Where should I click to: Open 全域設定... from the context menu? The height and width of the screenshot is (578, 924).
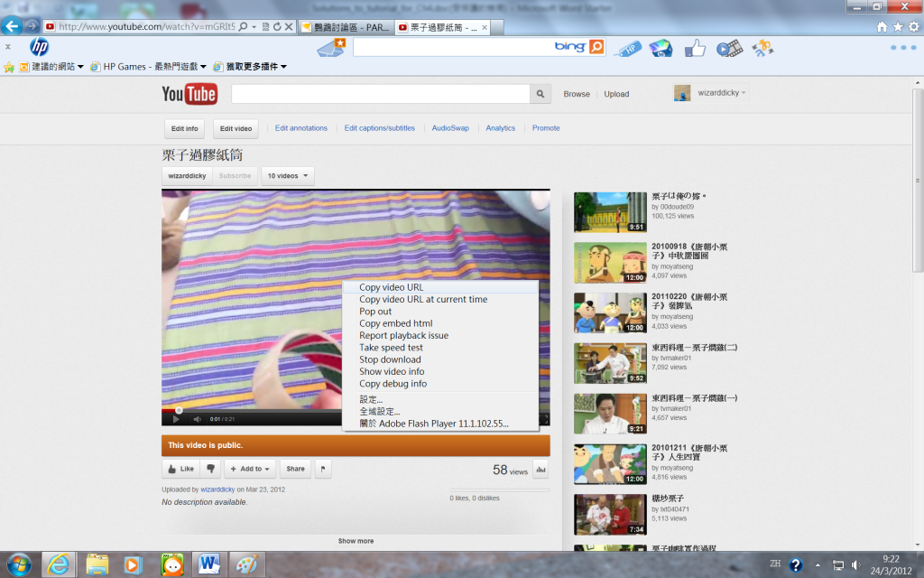pyautogui.click(x=440, y=412)
